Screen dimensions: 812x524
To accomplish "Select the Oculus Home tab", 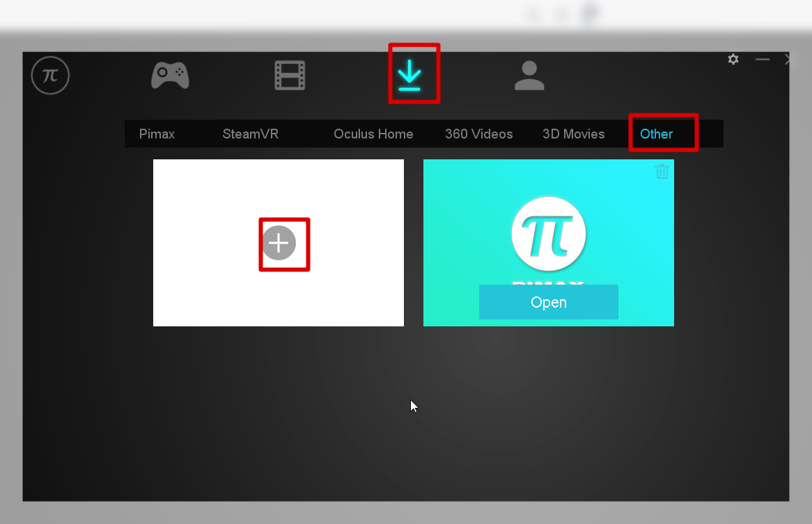I will [373, 134].
